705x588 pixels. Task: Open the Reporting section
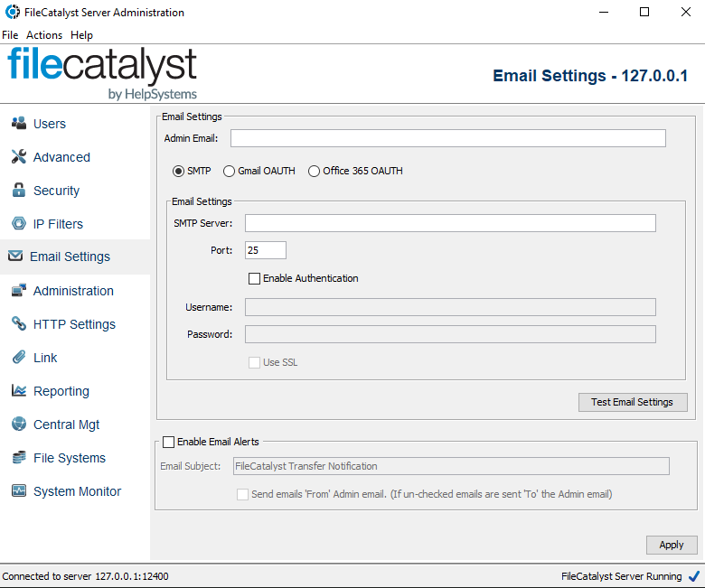pyautogui.click(x=61, y=391)
